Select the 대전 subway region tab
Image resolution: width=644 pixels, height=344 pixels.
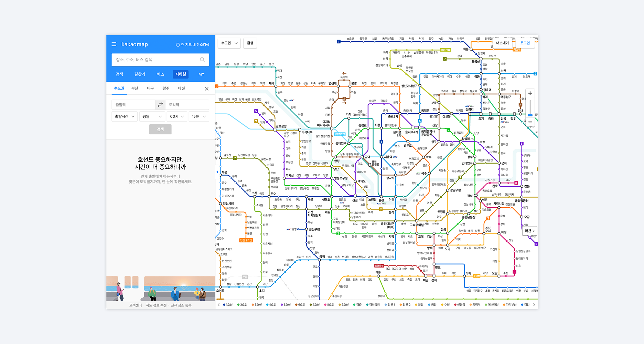tap(181, 88)
